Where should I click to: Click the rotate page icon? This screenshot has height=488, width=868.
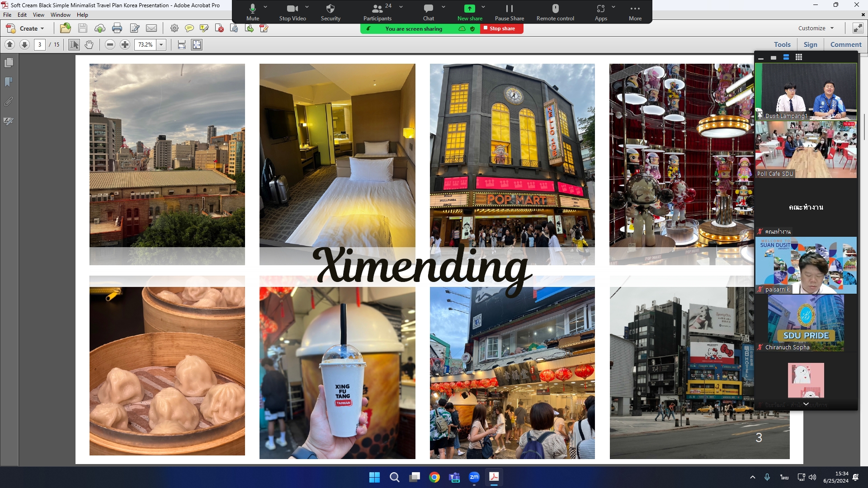tap(234, 28)
